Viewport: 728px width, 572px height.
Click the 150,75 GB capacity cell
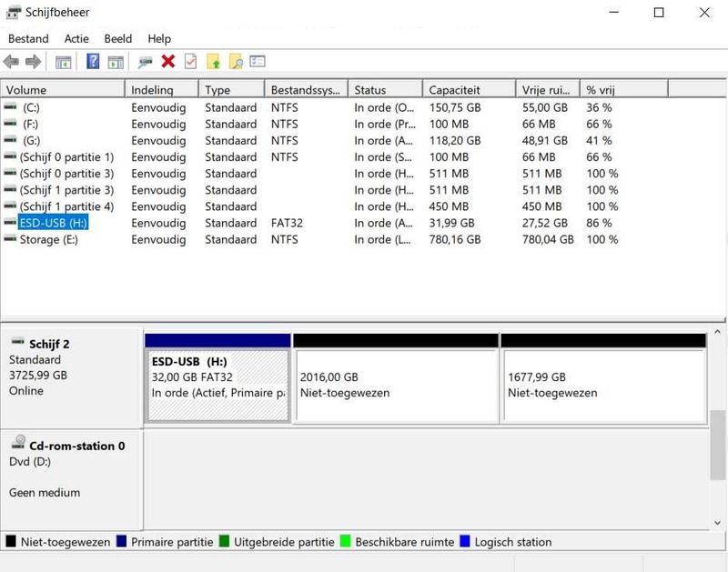coord(454,107)
